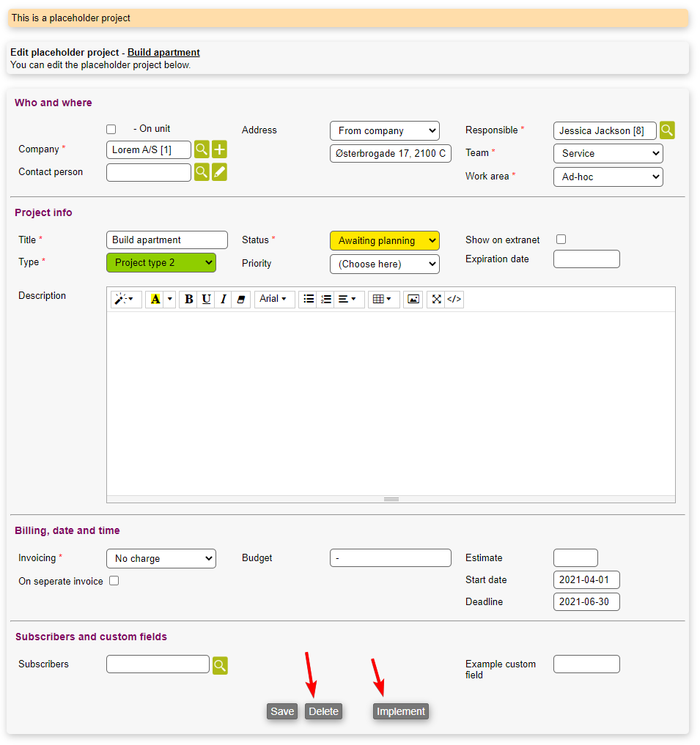
Task: Open the Arial font family menu
Action: (x=274, y=299)
